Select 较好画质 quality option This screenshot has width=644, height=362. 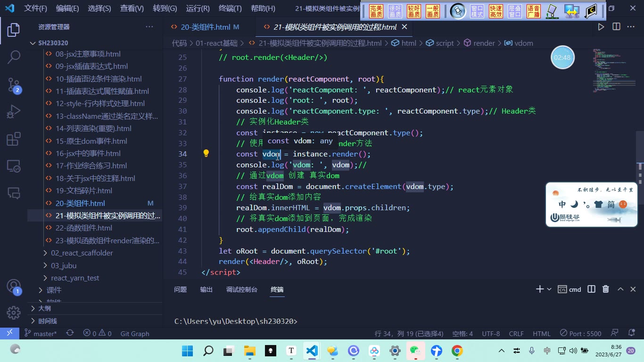click(x=414, y=11)
